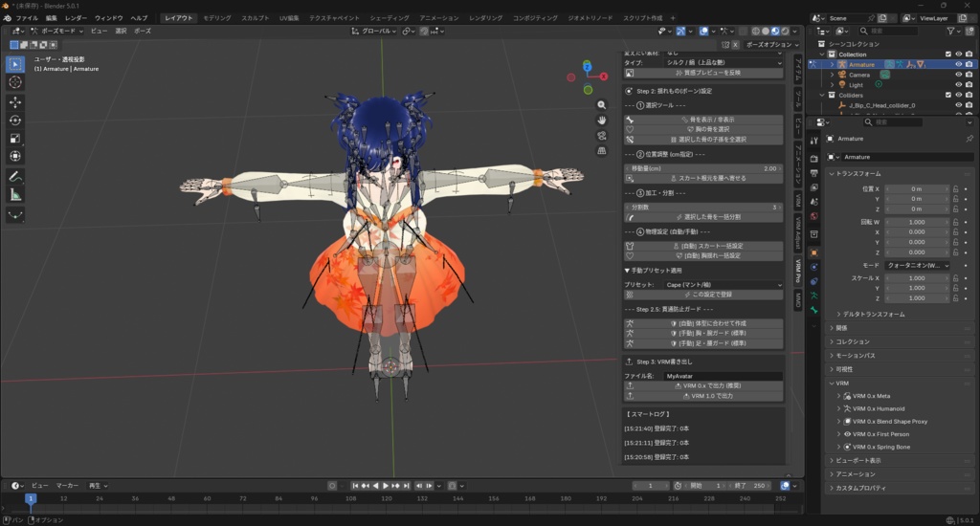Open the ファイル (File) menu
The image size is (980, 526).
coord(27,18)
